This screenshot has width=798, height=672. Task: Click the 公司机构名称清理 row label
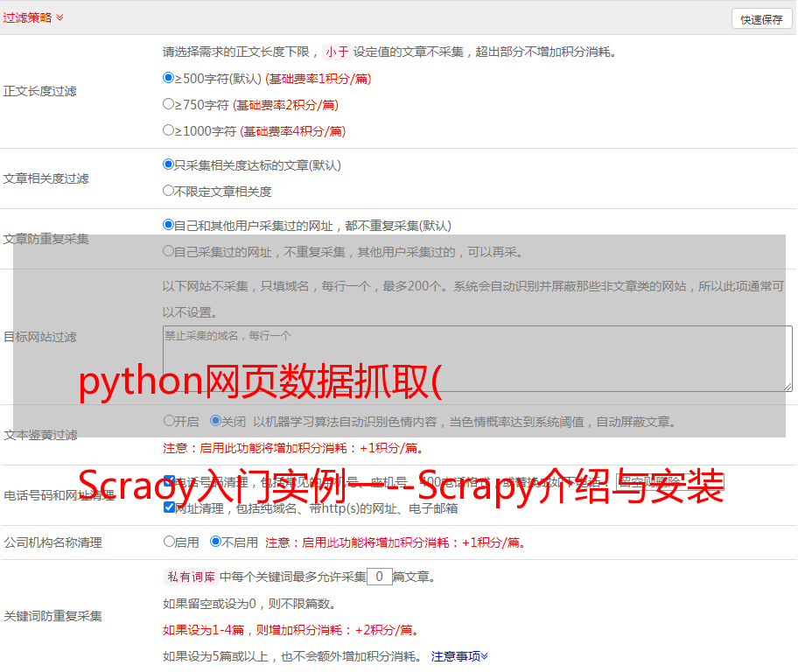click(x=52, y=542)
